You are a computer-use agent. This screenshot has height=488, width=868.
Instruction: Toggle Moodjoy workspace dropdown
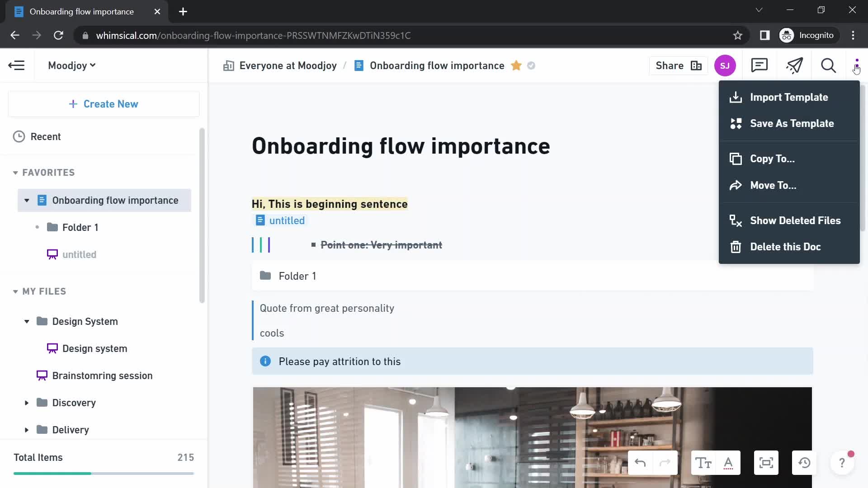pos(71,65)
